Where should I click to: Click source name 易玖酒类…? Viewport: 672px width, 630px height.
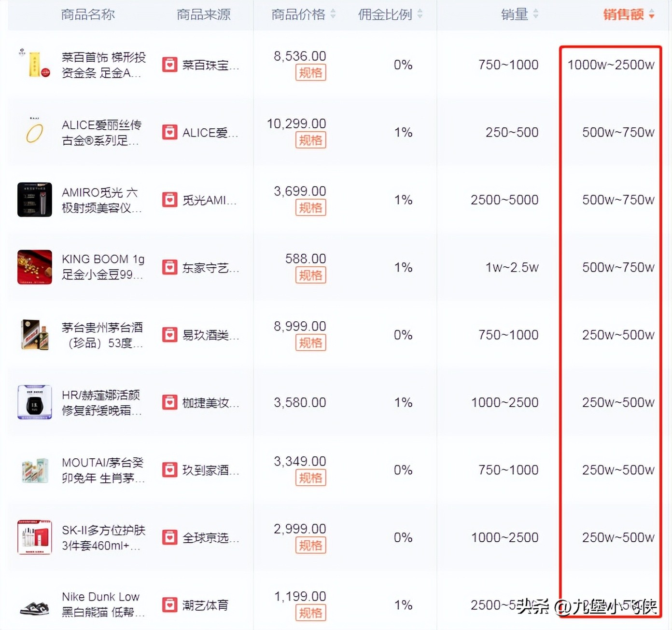210,335
